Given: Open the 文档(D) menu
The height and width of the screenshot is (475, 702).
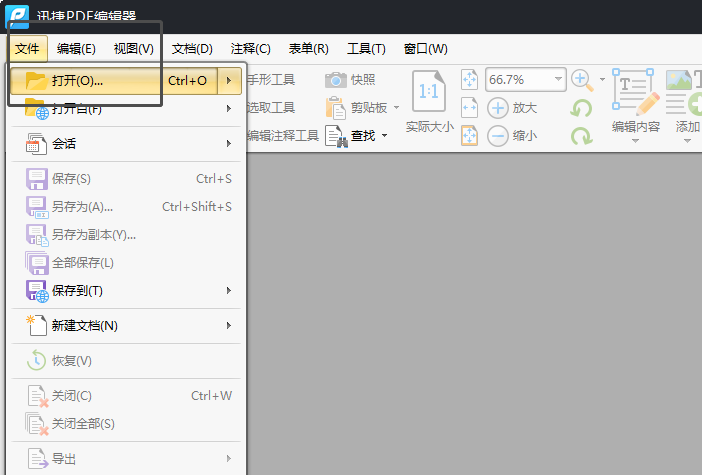Looking at the screenshot, I should click(192, 48).
